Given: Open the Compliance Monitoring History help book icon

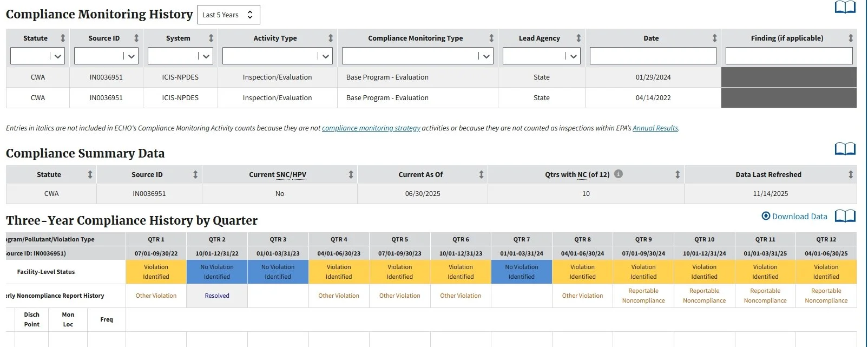Looking at the screenshot, I should 845,7.
